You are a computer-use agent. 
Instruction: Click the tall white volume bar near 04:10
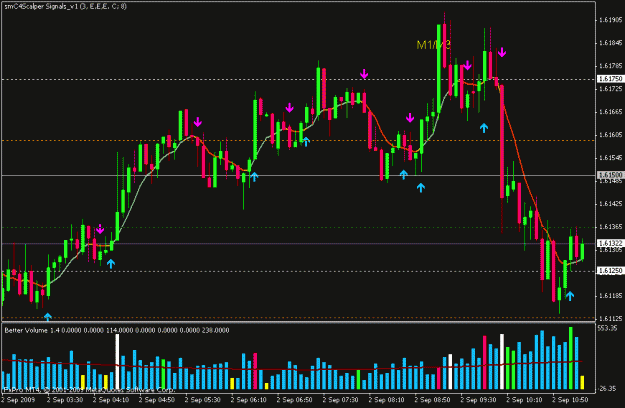(117, 362)
